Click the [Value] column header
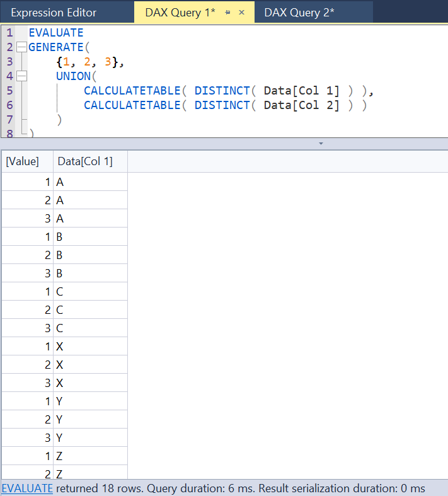The image size is (448, 496). tap(23, 161)
